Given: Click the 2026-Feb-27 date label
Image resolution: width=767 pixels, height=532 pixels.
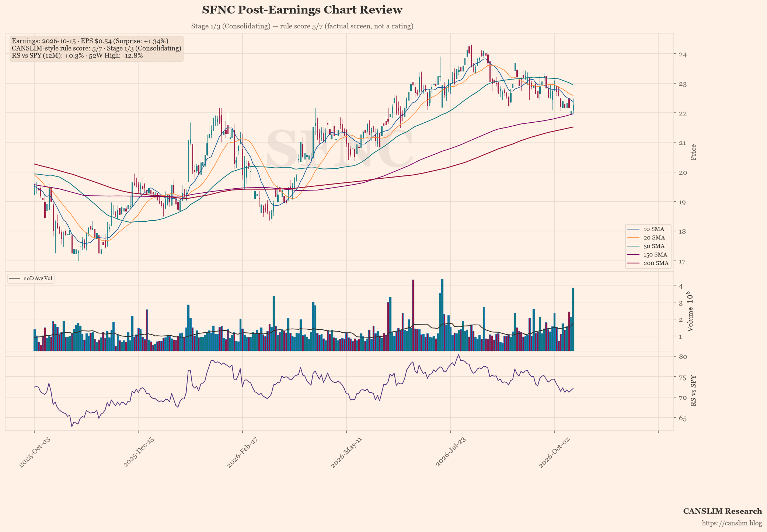Looking at the screenshot, I should point(242,453).
